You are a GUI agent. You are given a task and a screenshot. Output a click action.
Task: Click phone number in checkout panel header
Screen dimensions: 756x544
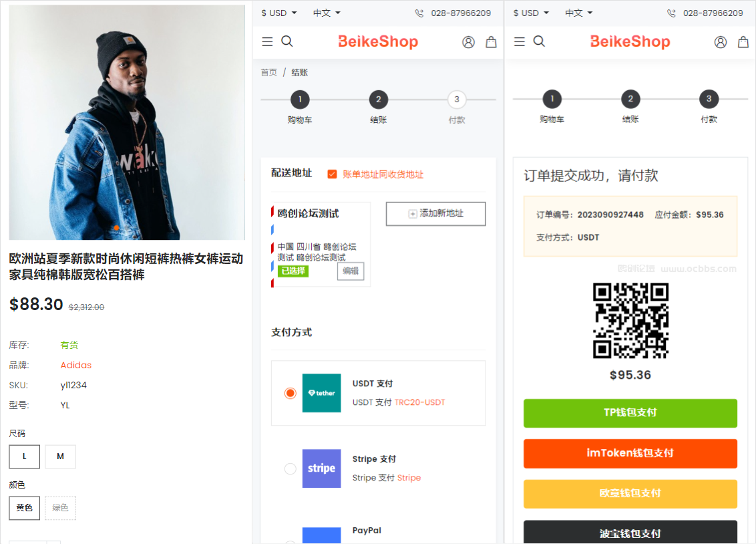(x=461, y=13)
